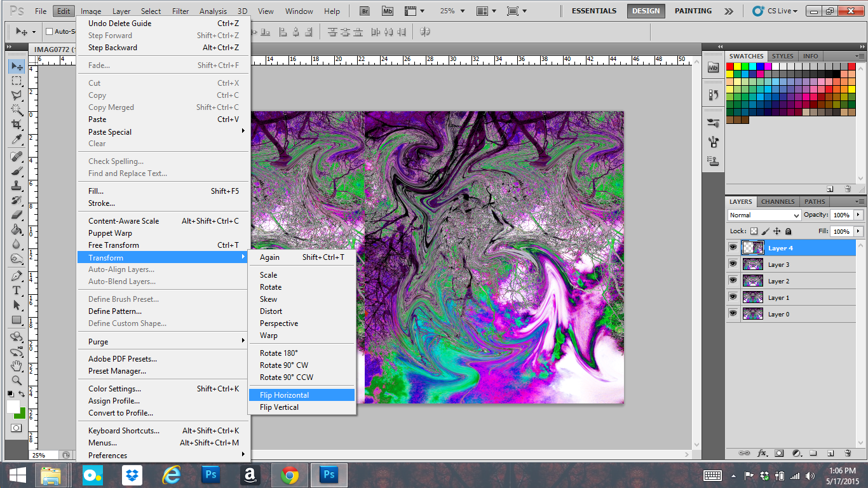
Task: Select the Horizontal Type tool
Action: click(x=17, y=290)
